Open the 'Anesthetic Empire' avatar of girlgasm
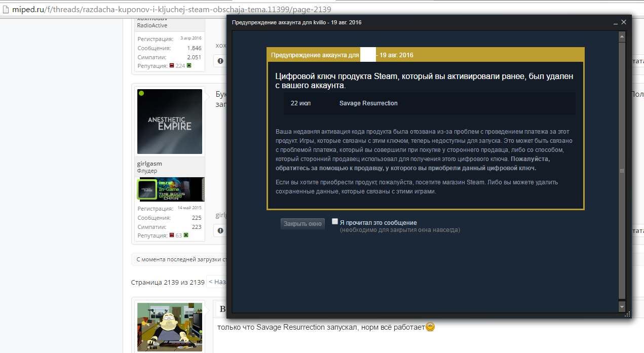644x353 pixels. pyautogui.click(x=170, y=122)
